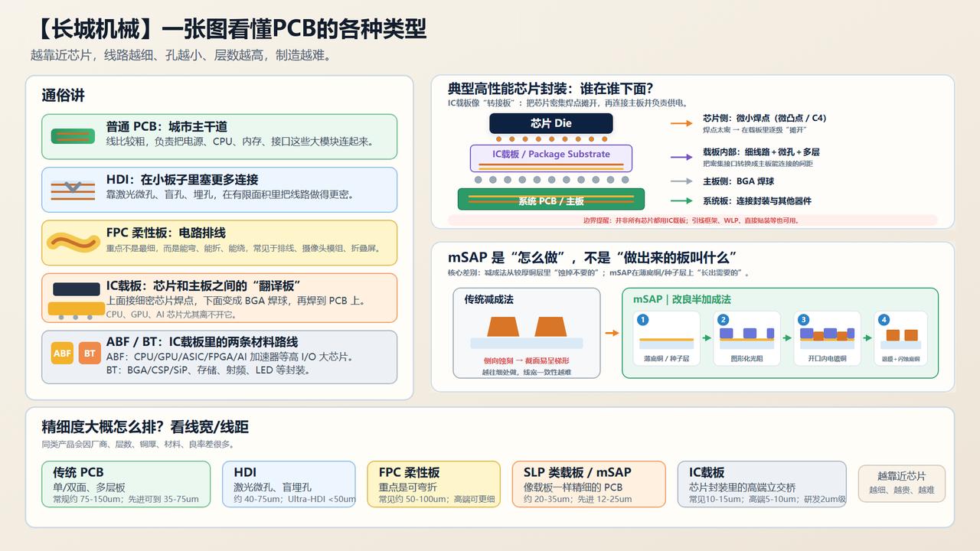The width and height of the screenshot is (980, 551).
Task: Click the 芯片侧：微小焊点 label
Action: (x=764, y=118)
